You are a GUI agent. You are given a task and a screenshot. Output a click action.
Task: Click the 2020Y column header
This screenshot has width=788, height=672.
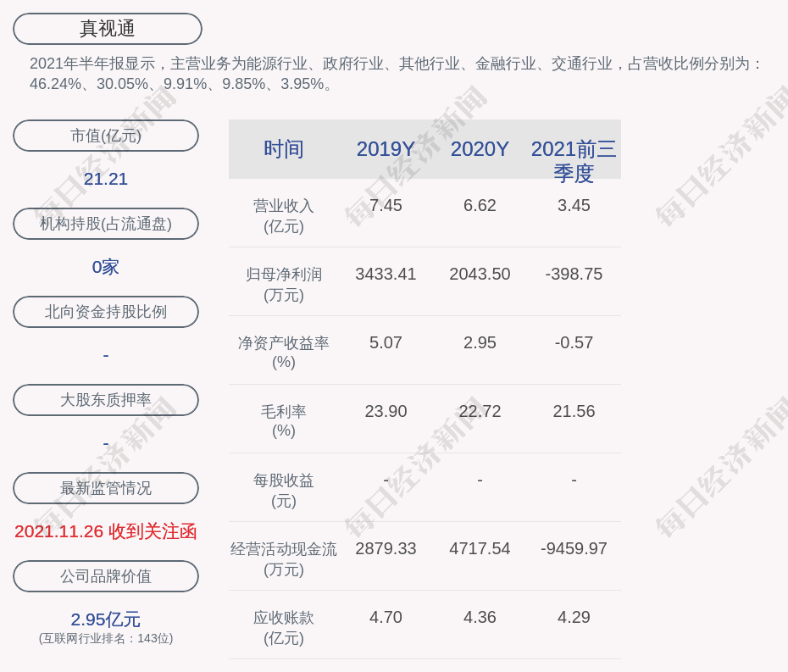(480, 149)
